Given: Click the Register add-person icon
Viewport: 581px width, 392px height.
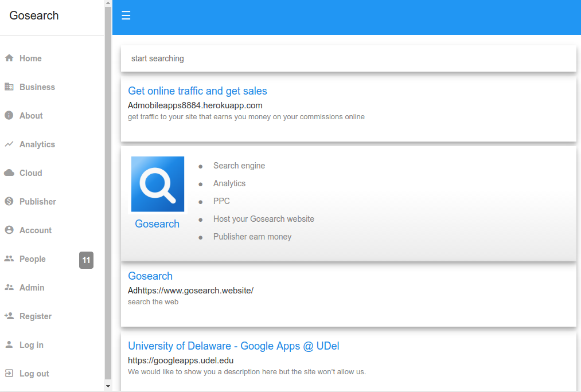Looking at the screenshot, I should point(9,316).
